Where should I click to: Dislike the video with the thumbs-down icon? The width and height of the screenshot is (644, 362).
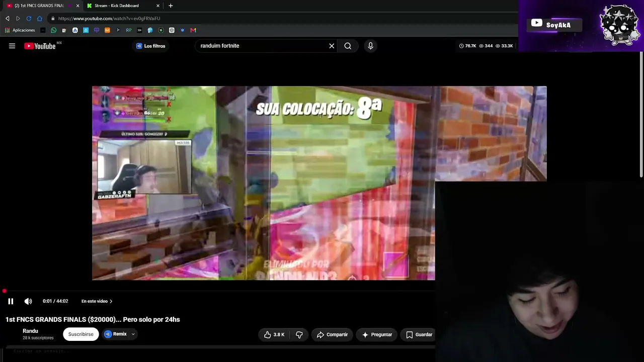click(299, 334)
